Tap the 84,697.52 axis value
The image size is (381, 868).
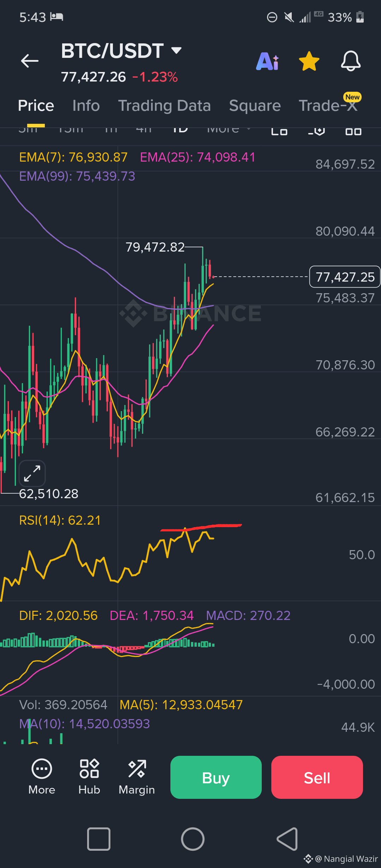point(345,164)
